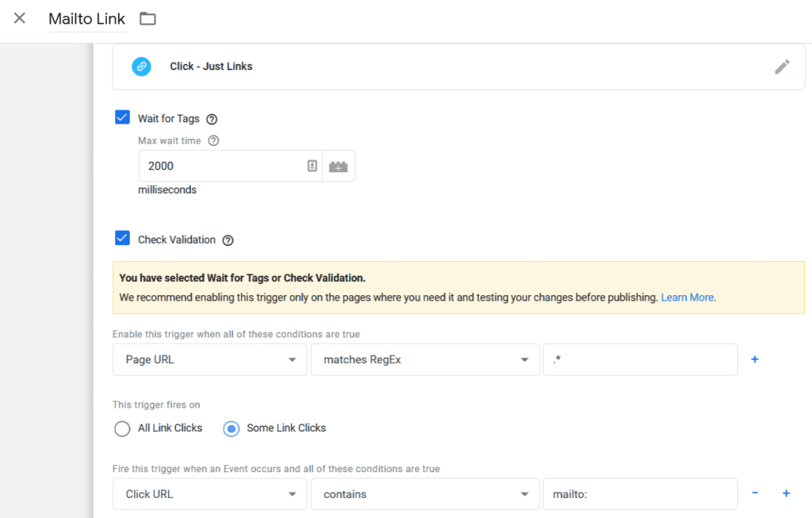Add a condition after Click URL row
The width and height of the screenshot is (812, 518).
(x=786, y=493)
